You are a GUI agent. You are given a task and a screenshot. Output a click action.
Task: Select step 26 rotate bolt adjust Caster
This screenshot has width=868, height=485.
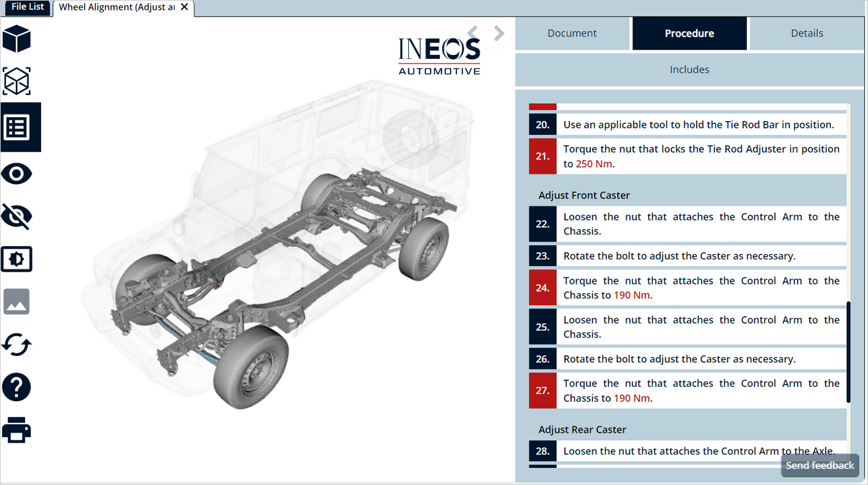point(688,359)
